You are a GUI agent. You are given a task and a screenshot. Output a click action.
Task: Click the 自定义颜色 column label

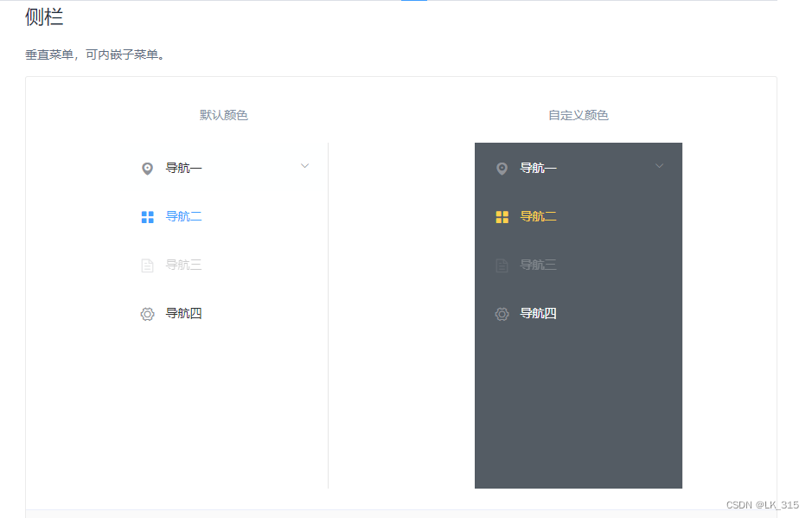tap(578, 114)
